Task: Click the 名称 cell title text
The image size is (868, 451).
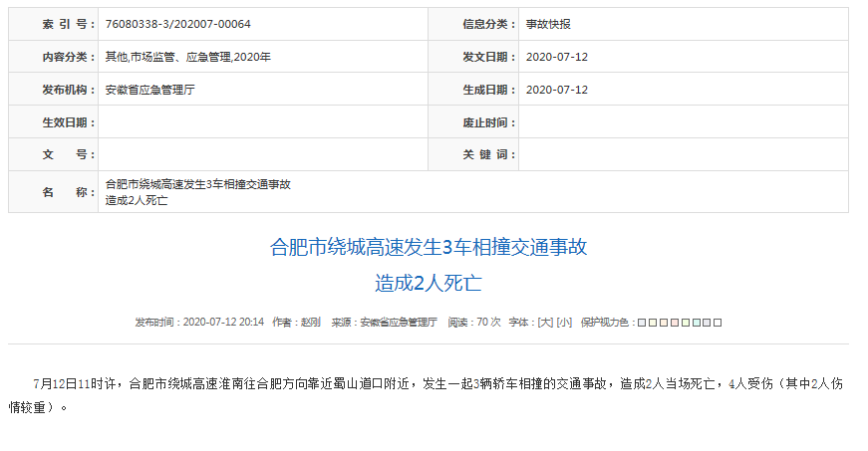Action: [197, 192]
